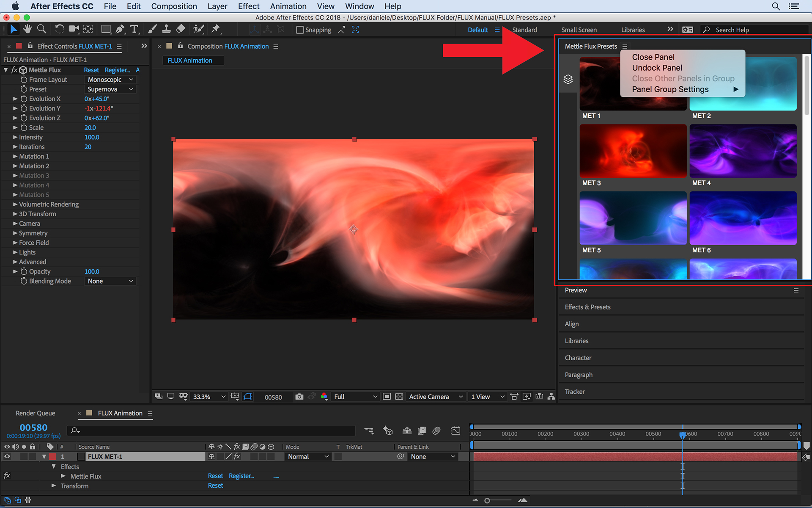Toggle the fx switch on Mettle Flux effect
The height and width of the screenshot is (508, 812).
pyautogui.click(x=14, y=70)
